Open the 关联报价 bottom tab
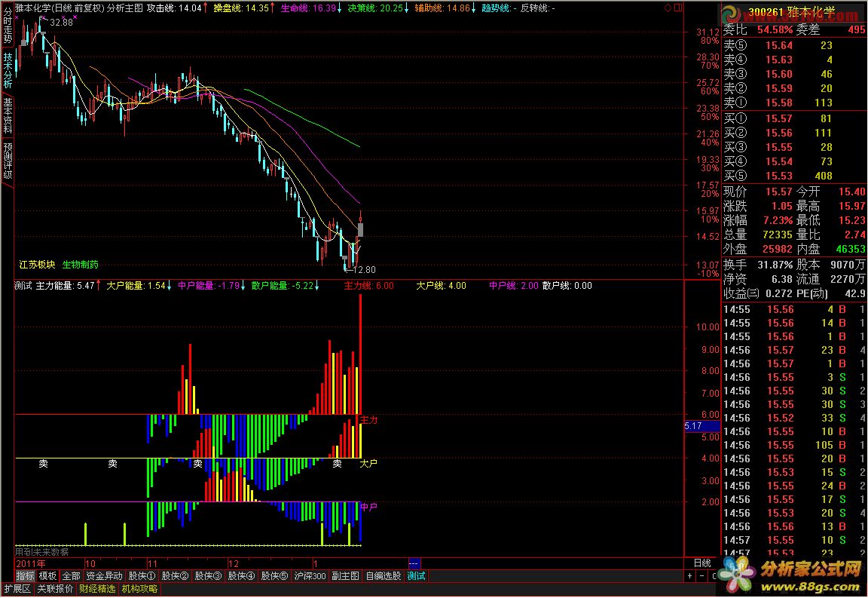The height and width of the screenshot is (598, 868). point(55,589)
